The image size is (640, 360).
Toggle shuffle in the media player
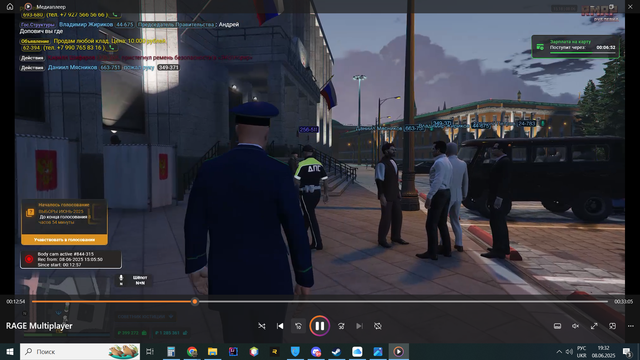pos(262,326)
